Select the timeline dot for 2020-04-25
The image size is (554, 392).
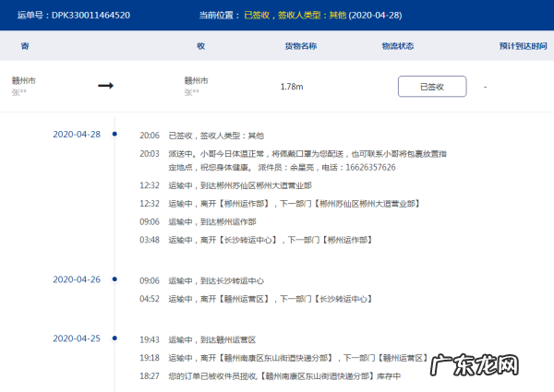114,339
